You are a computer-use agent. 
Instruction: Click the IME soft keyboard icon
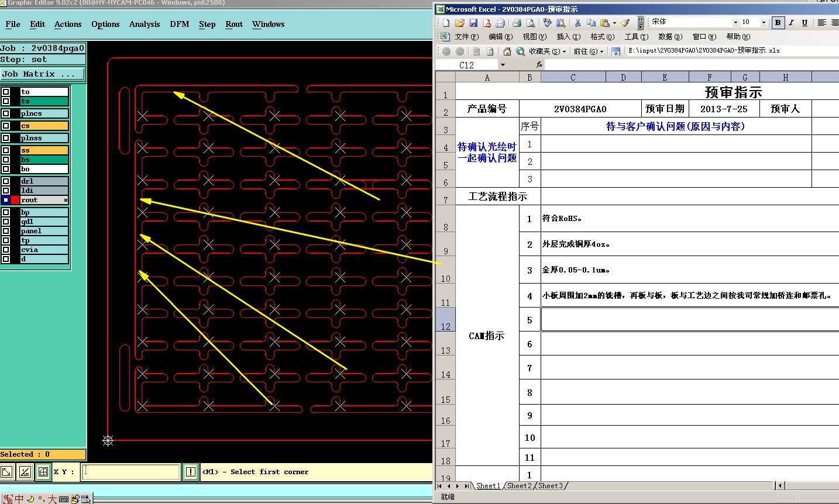[64, 499]
